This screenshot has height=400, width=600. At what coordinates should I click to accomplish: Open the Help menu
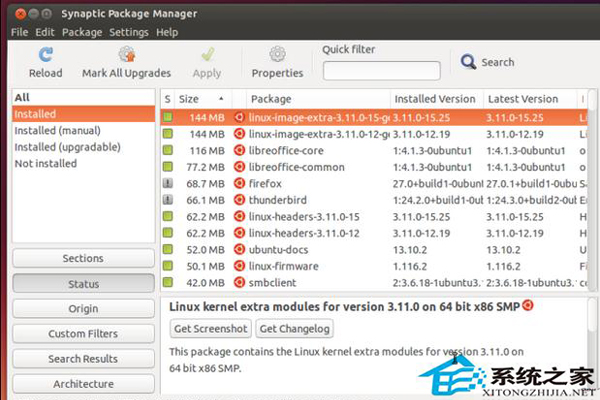(x=167, y=33)
